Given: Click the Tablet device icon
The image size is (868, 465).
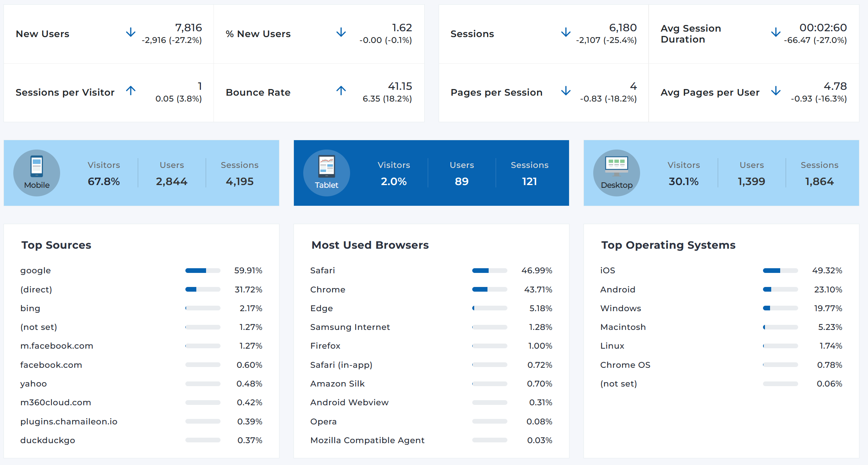Looking at the screenshot, I should coord(326,173).
